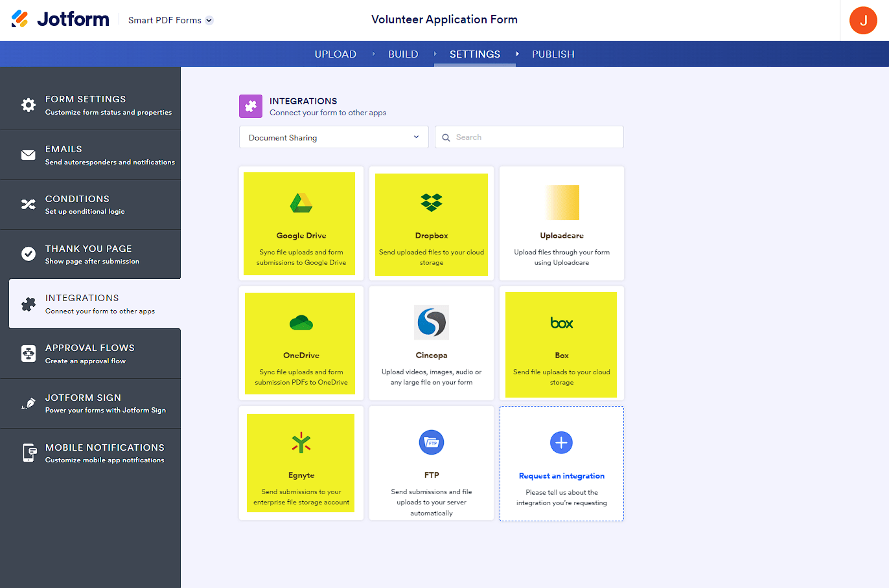This screenshot has height=588, width=889.
Task: Select the OneDrive integration name
Action: 301,356
